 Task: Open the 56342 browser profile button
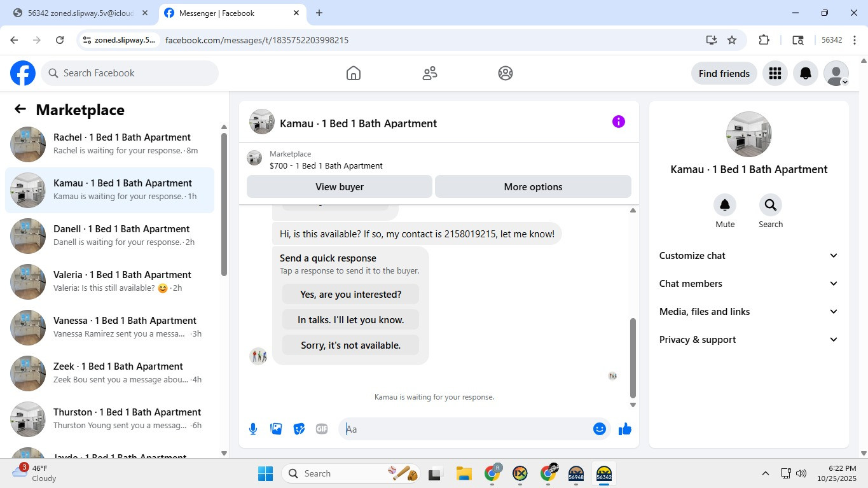(832, 40)
